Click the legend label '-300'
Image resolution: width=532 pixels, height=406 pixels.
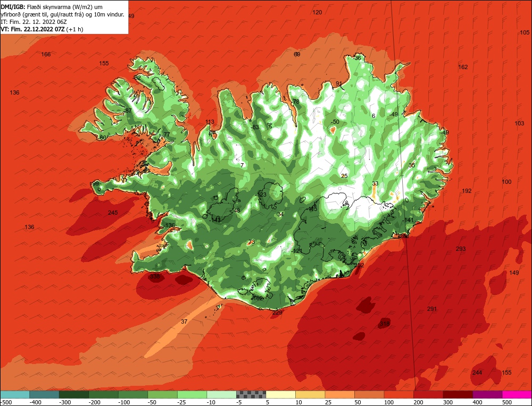click(x=65, y=402)
